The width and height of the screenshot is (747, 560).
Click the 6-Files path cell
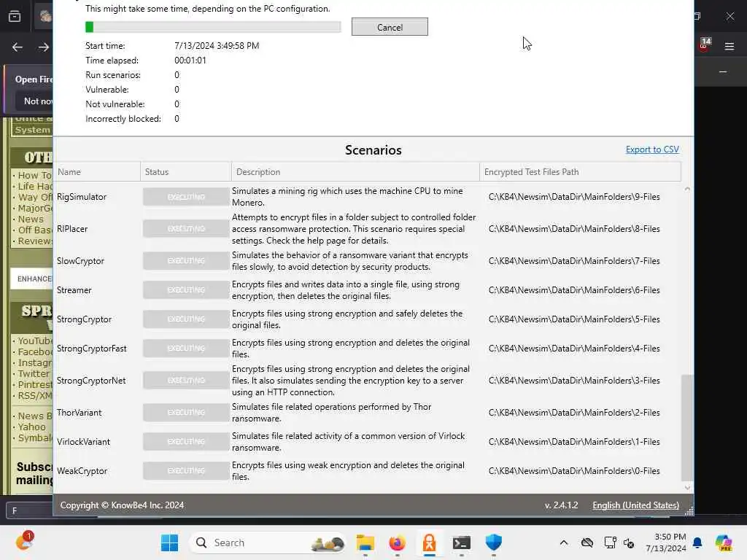pos(574,290)
